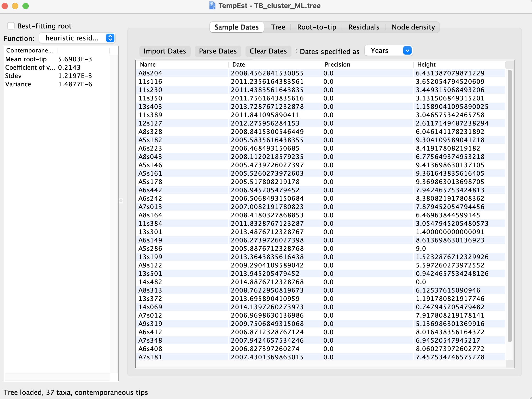
Task: Select the A7s181 row name
Action: (x=150, y=357)
